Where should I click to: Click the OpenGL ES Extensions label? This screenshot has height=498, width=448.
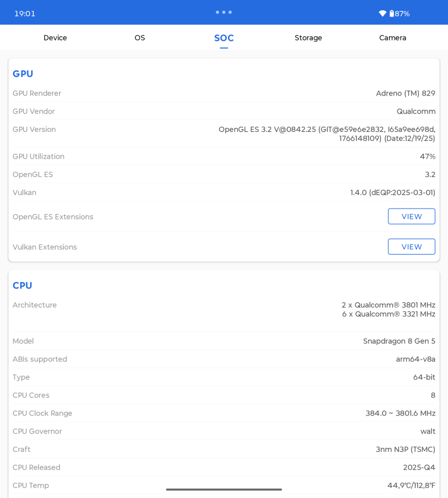coord(53,217)
